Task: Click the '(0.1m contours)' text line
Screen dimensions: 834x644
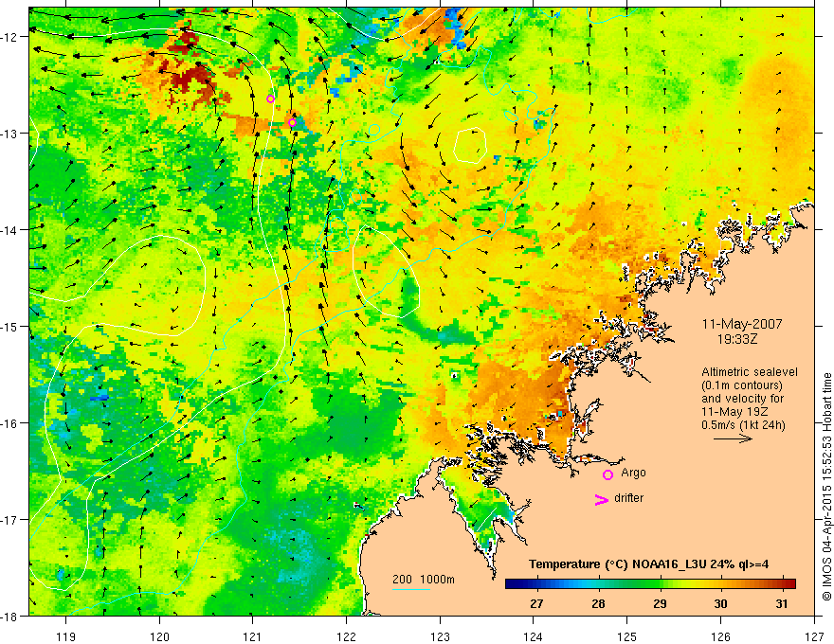Action: click(742, 385)
